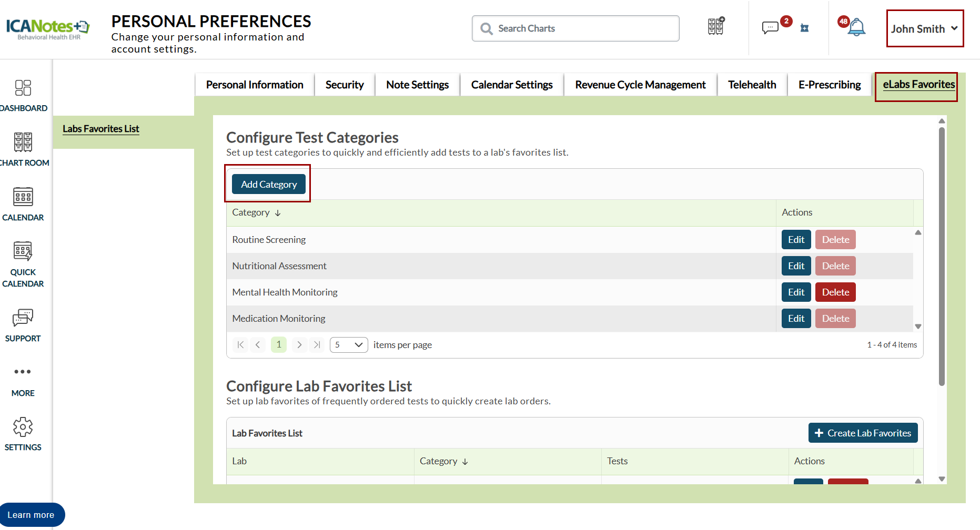Screen dimensions: 980x530
Task: Delete the Mental Health Monitoring category
Action: pyautogui.click(x=835, y=292)
